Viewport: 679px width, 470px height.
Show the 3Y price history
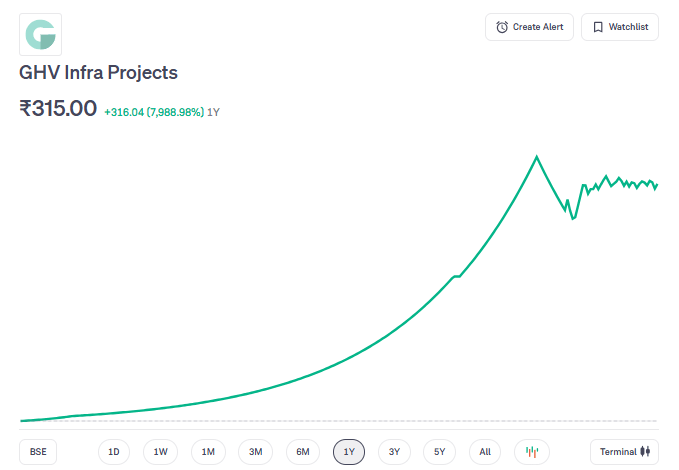[394, 452]
